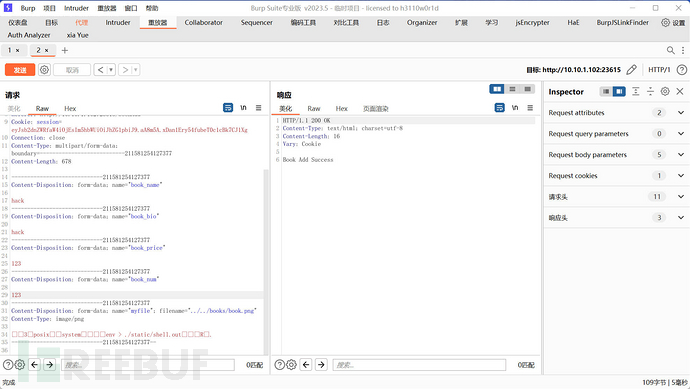This screenshot has width=690, height=389.
Task: Jump to next match in request search
Action: coord(50,364)
